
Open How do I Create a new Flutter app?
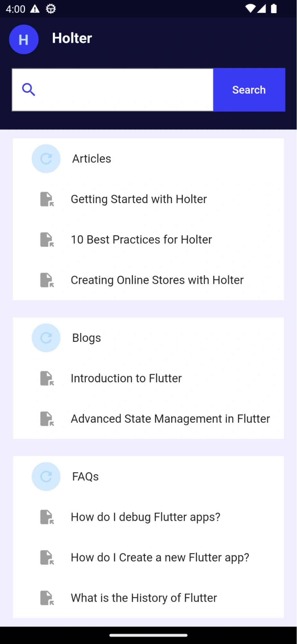[x=160, y=557]
